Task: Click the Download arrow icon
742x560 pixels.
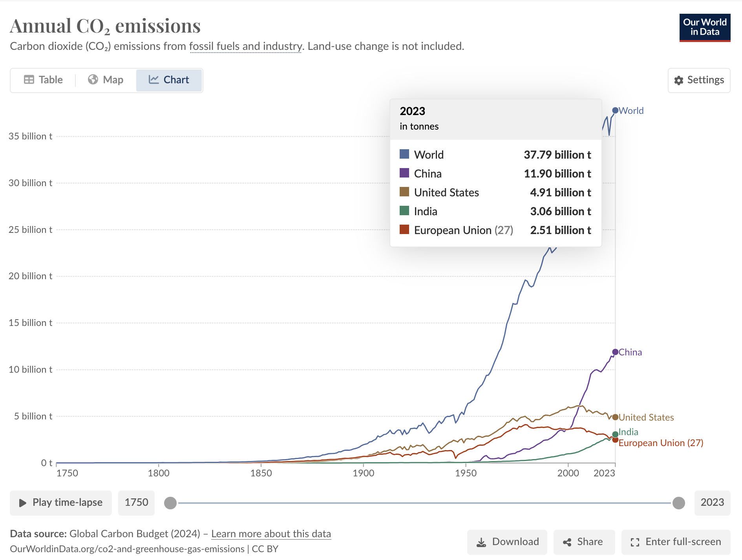Action: [481, 542]
